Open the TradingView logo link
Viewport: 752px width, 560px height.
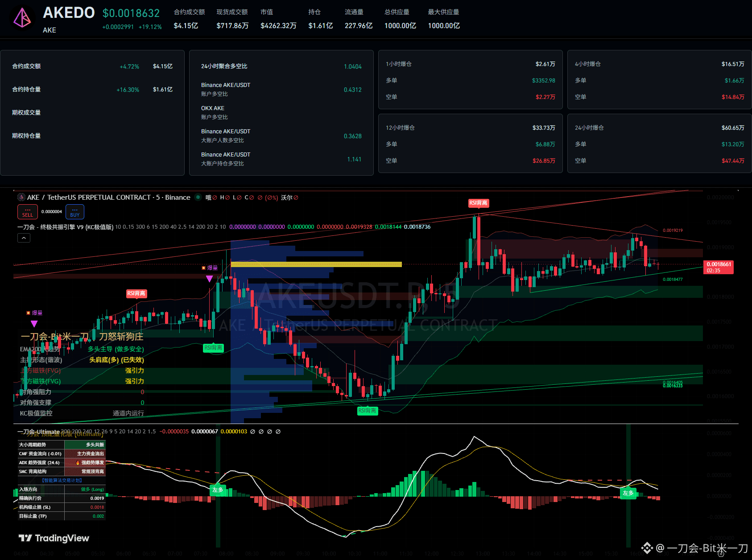tap(54, 538)
